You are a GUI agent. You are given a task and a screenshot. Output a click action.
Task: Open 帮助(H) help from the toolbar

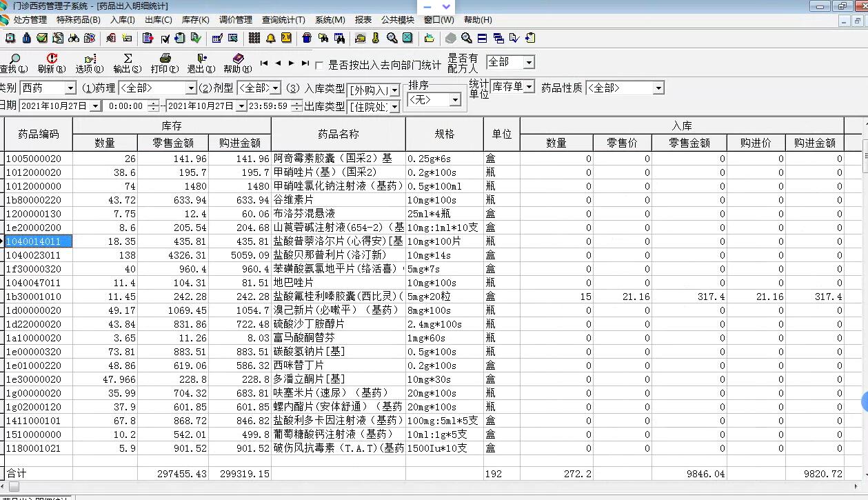click(x=238, y=63)
